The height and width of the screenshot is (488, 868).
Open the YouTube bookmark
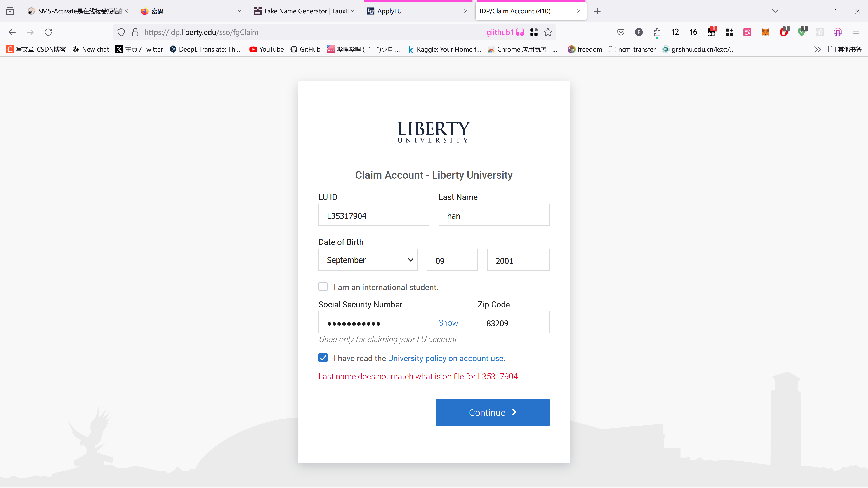(267, 49)
